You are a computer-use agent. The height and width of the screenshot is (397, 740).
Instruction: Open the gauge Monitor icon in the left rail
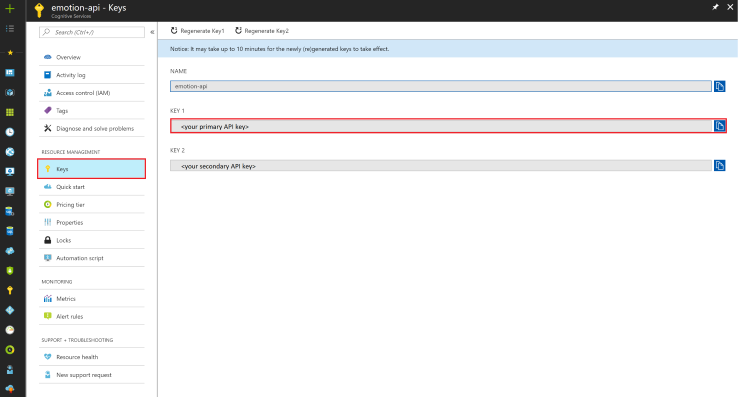(x=10, y=330)
